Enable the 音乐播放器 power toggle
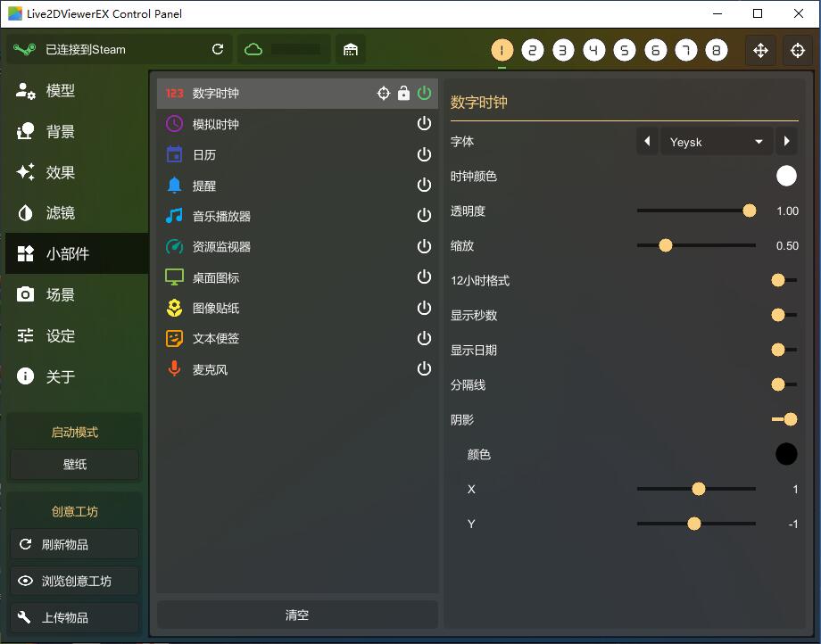 [424, 216]
